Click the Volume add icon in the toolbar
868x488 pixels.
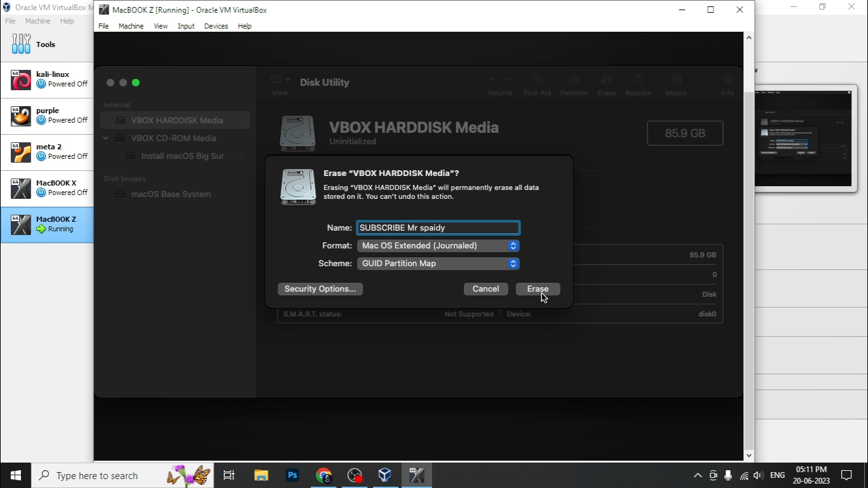tap(491, 79)
